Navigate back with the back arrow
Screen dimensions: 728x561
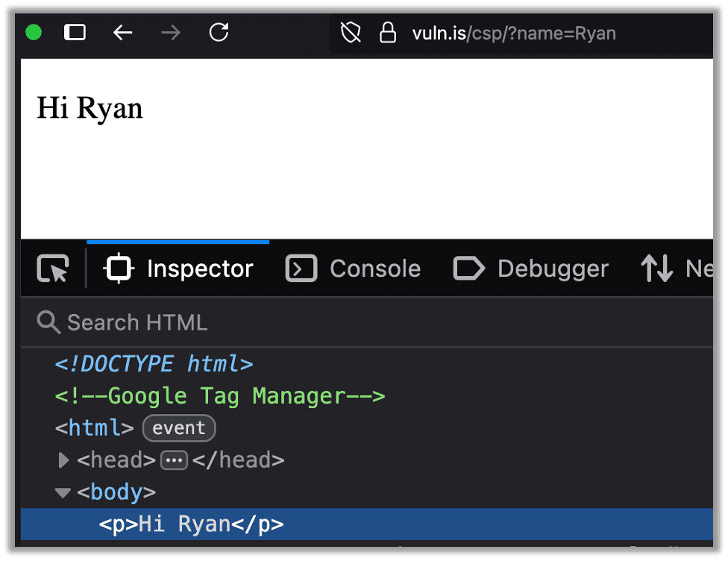pos(122,33)
